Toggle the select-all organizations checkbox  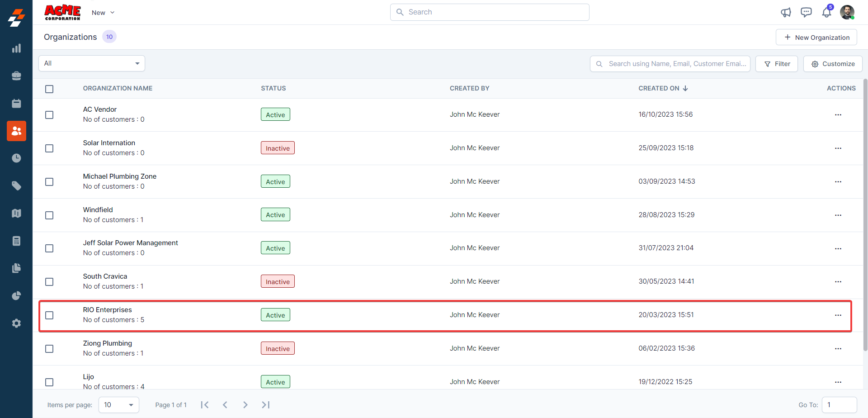point(49,89)
